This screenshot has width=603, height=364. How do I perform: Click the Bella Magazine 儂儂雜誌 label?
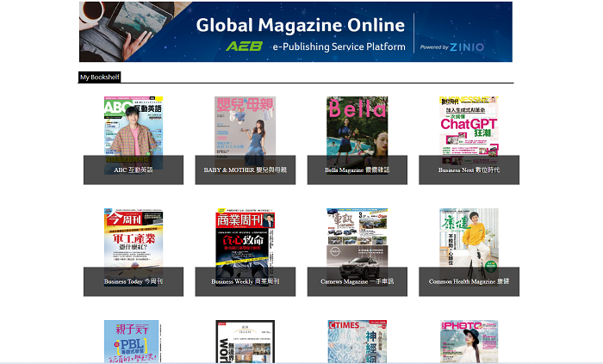(x=357, y=170)
